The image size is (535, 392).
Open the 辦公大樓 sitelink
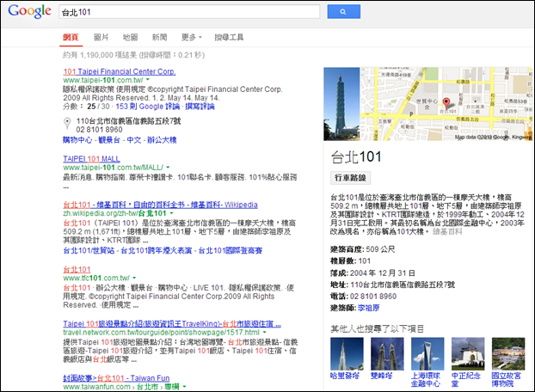[162, 140]
